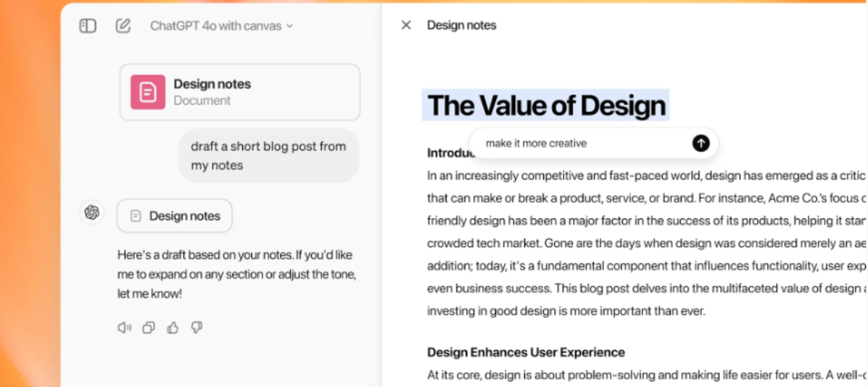
Task: Open the Design notes document attachment card
Action: (x=239, y=92)
